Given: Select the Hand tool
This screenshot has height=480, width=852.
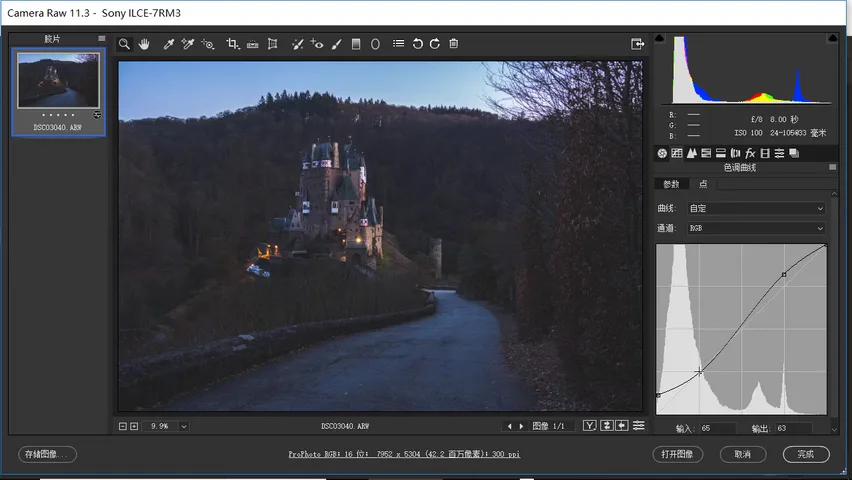Looking at the screenshot, I should pos(144,44).
